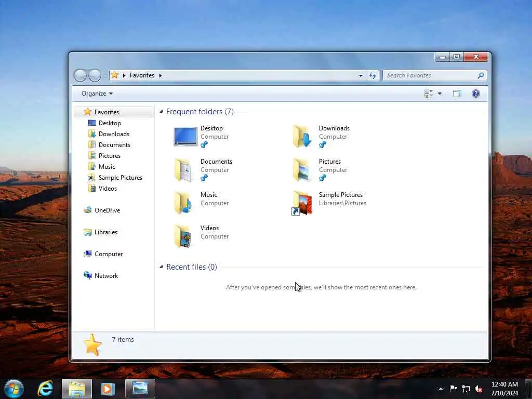Open the view options dropdown arrow
Screen dimensions: 532x399
pyautogui.click(x=440, y=94)
